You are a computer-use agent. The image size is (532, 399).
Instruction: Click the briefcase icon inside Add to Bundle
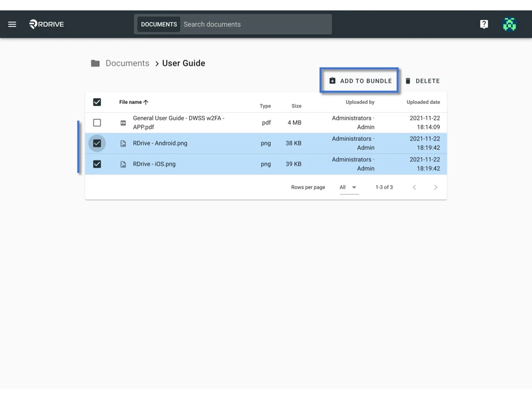click(332, 81)
